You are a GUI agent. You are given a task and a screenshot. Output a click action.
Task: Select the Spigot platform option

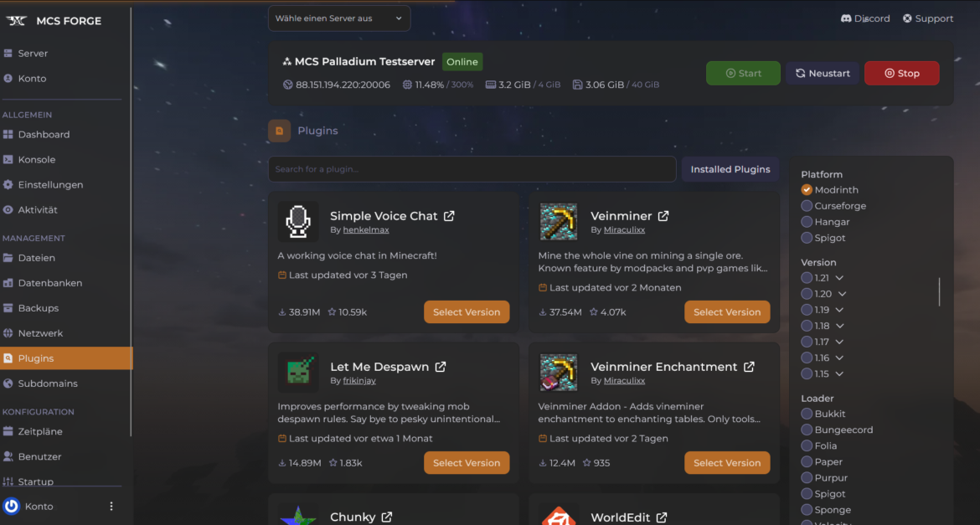pos(807,238)
